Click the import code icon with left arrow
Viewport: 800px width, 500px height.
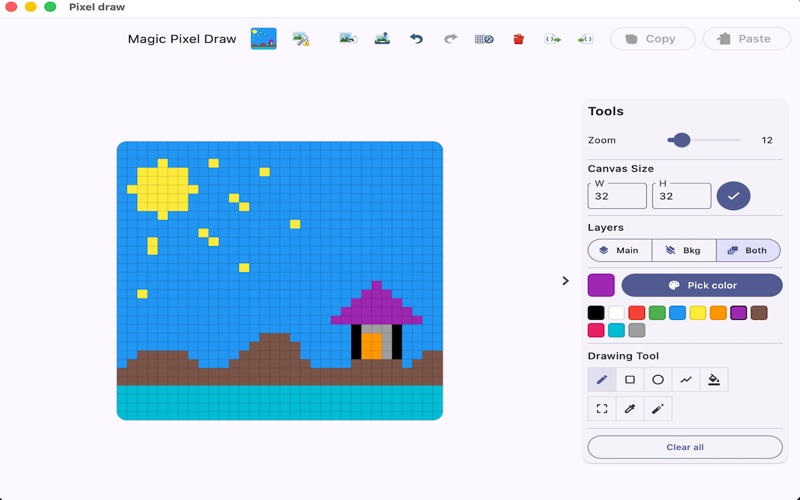coord(585,39)
